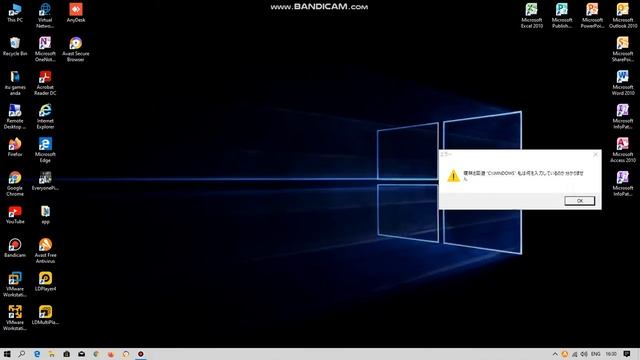This screenshot has height=360, width=640.
Task: Select the 'itu games anda' desktop icon
Action: pyautogui.click(x=15, y=83)
